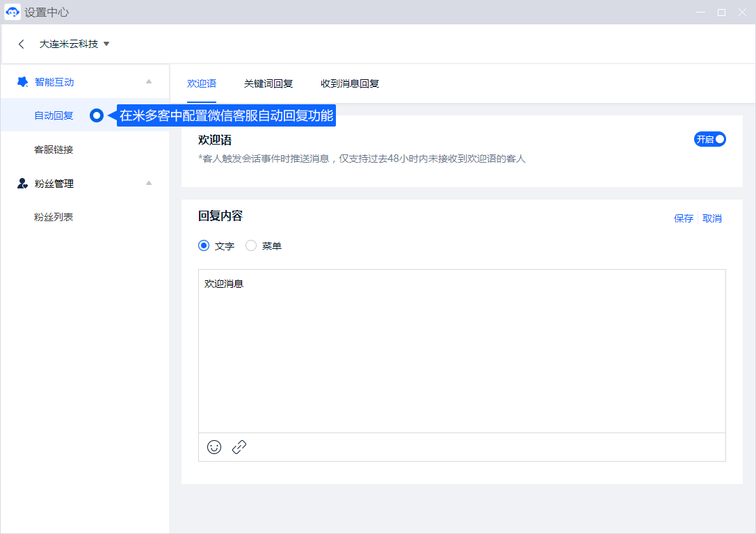Click the 智能互动 star icon
The height and width of the screenshot is (534, 756).
[x=22, y=82]
